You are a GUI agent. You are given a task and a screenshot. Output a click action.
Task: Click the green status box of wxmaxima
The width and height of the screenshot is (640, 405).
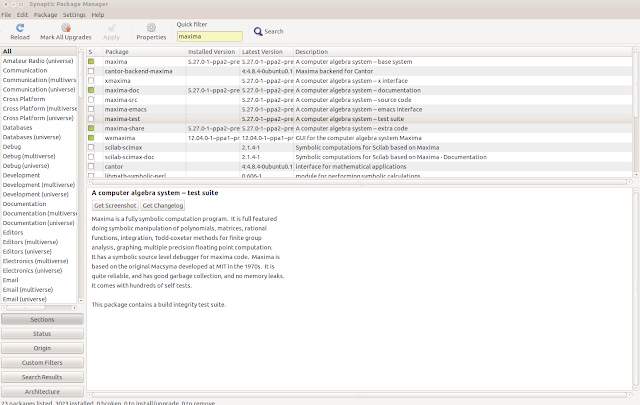point(91,138)
